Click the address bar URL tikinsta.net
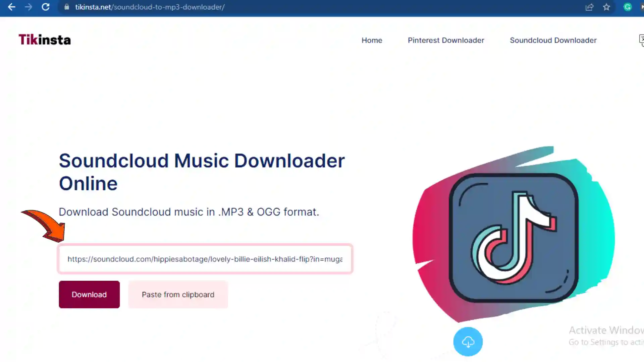This screenshot has width=644, height=362. point(150,7)
